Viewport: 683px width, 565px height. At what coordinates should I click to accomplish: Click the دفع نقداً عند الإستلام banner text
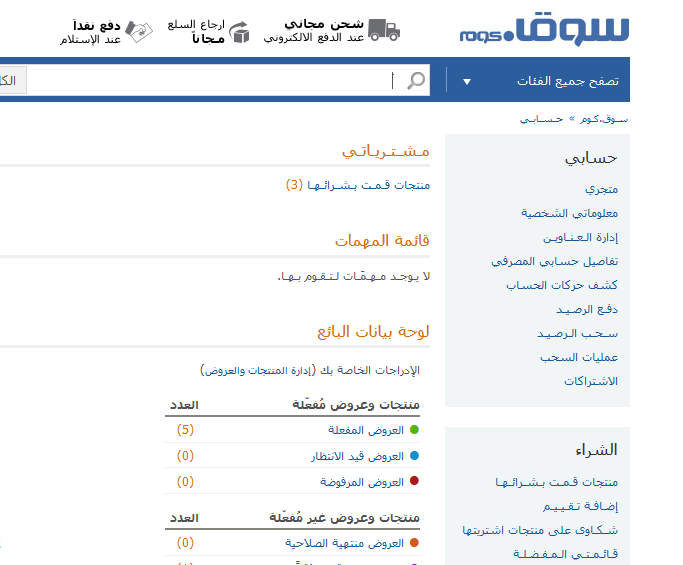click(x=90, y=32)
